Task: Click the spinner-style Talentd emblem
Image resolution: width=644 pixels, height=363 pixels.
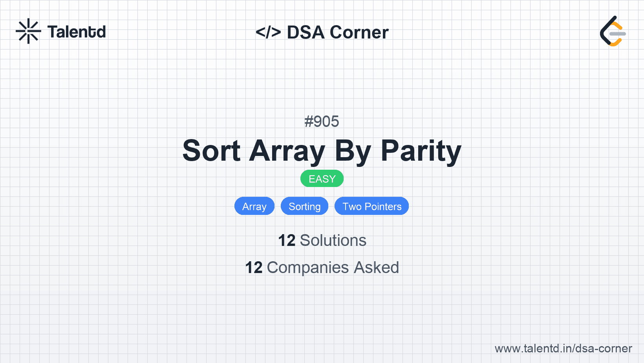Action: [28, 31]
